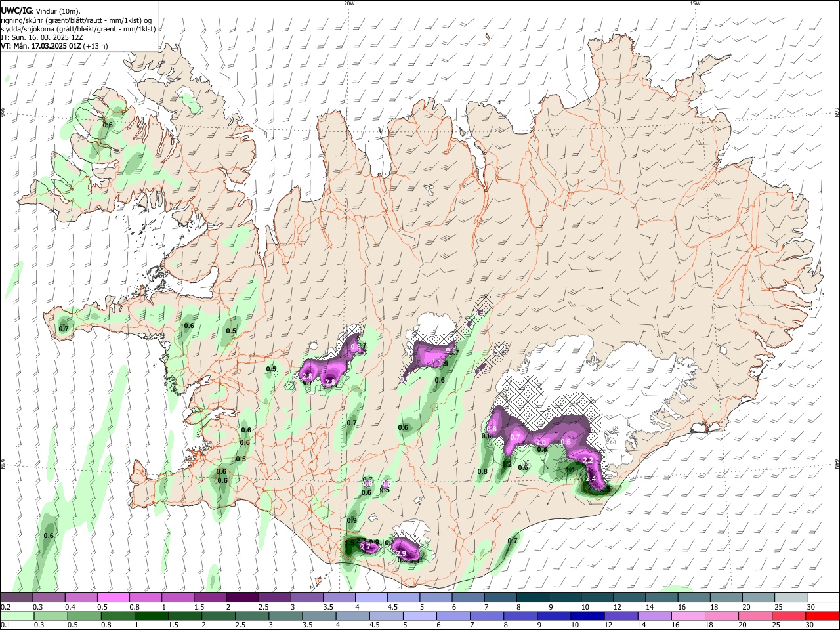Click the '15W' longitude label
The width and height of the screenshot is (840, 630).
[x=694, y=3]
